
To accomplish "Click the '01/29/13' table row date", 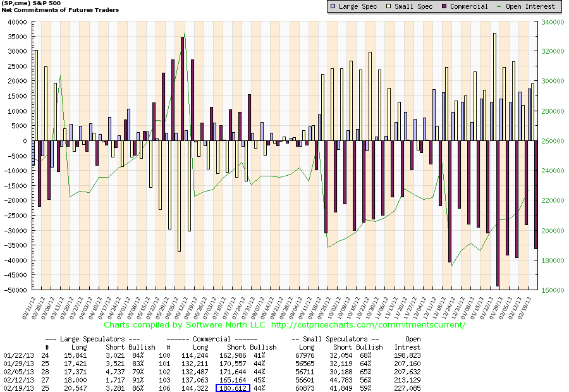I will [18, 364].
